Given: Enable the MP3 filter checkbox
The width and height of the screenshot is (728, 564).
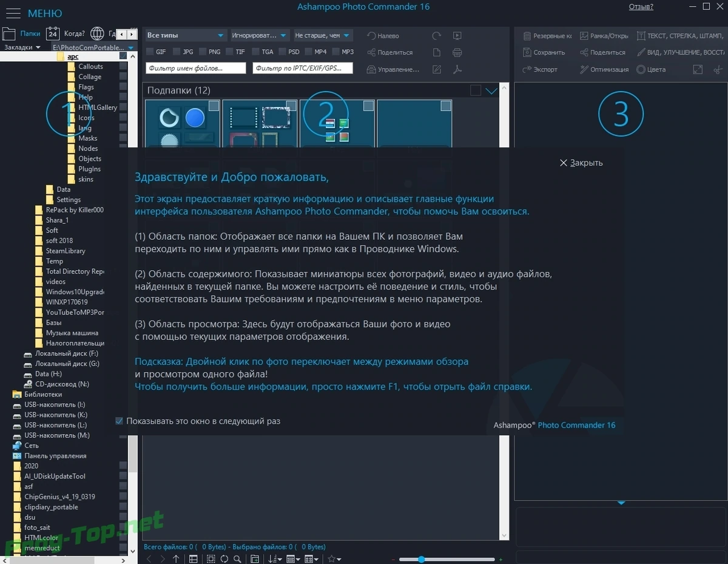Looking at the screenshot, I should point(335,52).
